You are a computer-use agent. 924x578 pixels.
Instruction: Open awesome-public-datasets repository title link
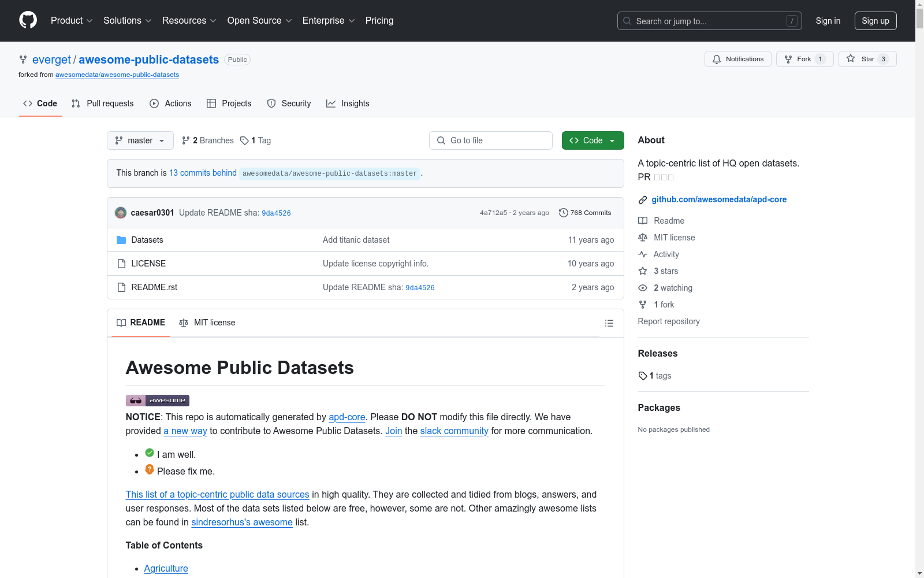point(148,60)
